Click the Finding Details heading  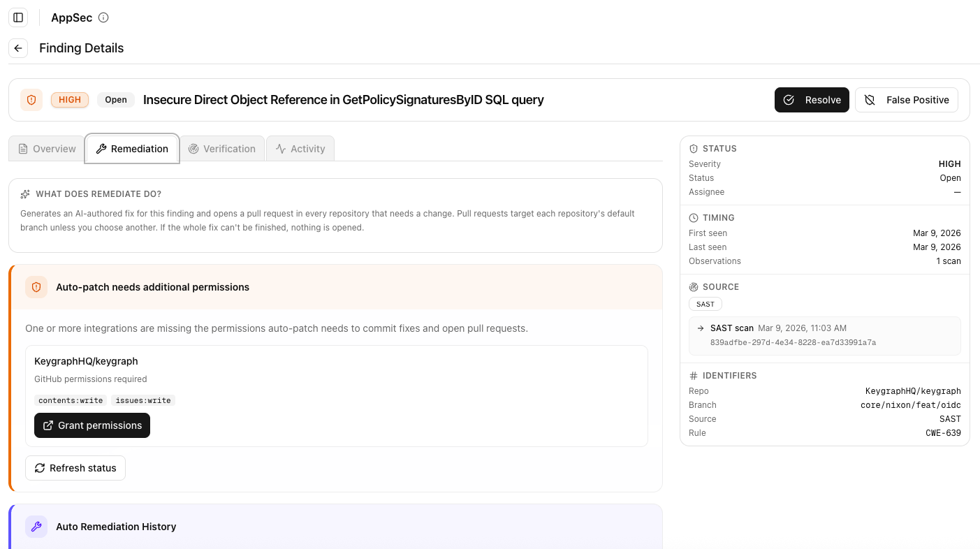[81, 48]
